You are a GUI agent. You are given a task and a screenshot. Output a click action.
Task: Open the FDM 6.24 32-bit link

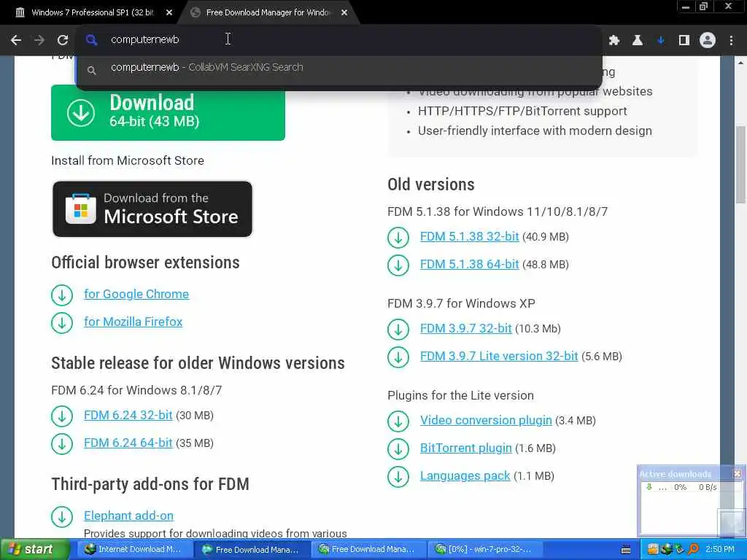pos(128,415)
